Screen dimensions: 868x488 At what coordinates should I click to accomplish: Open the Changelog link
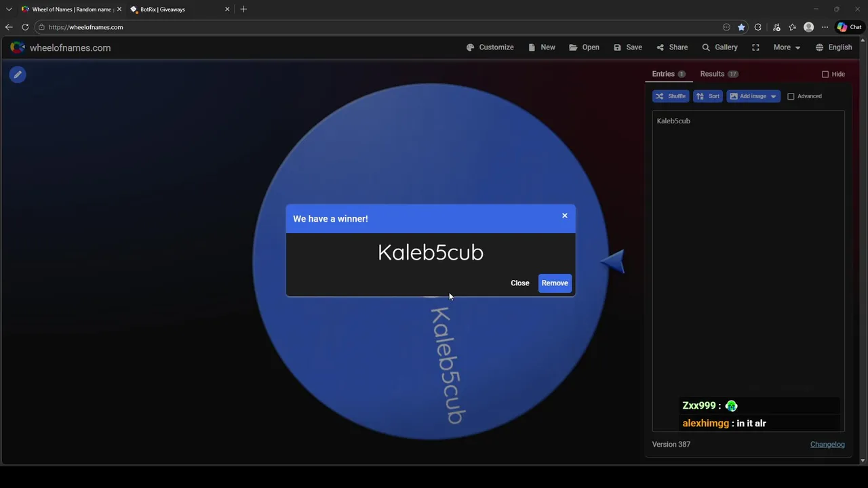827,445
